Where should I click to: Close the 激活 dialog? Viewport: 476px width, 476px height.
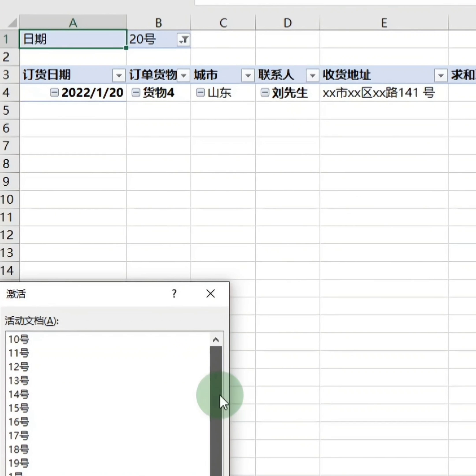210,294
